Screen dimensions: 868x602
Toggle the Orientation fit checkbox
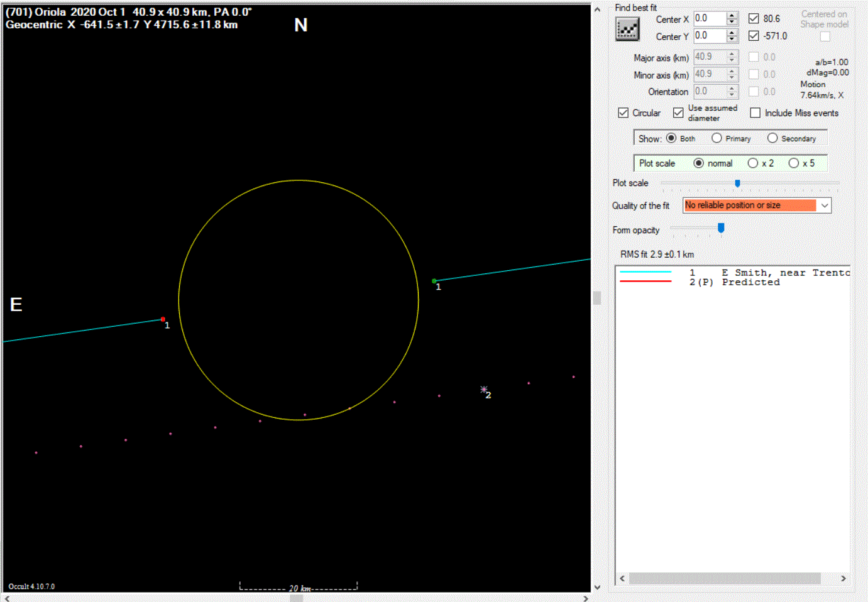pyautogui.click(x=754, y=92)
